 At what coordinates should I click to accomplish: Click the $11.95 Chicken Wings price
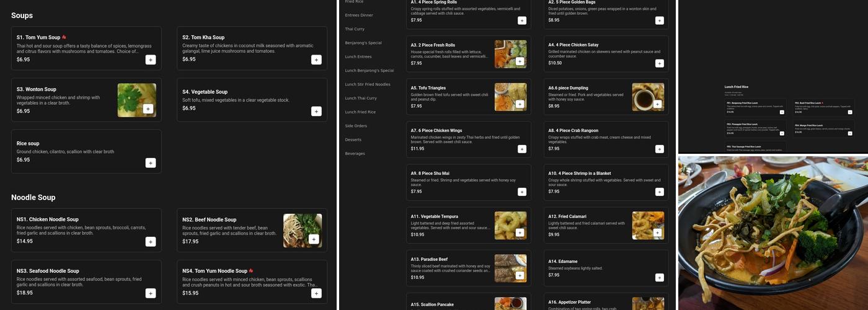click(x=418, y=149)
